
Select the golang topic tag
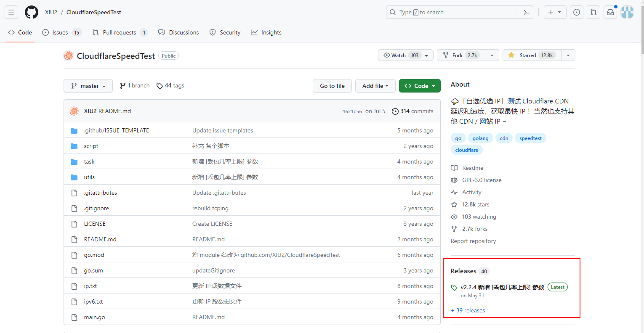[480, 138]
